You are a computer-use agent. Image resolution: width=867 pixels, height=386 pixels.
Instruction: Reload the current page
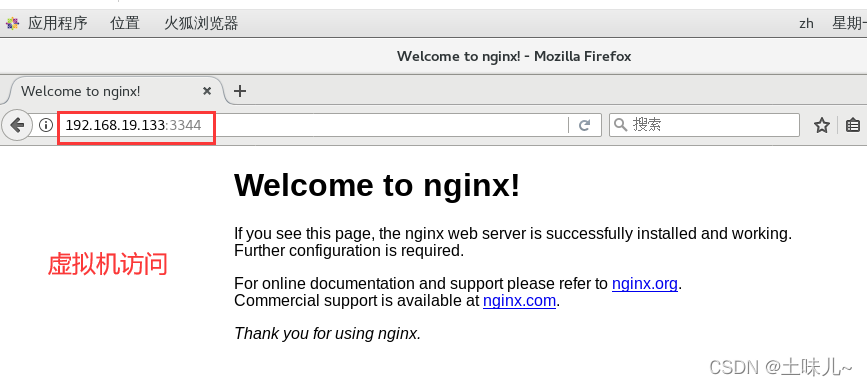click(584, 126)
